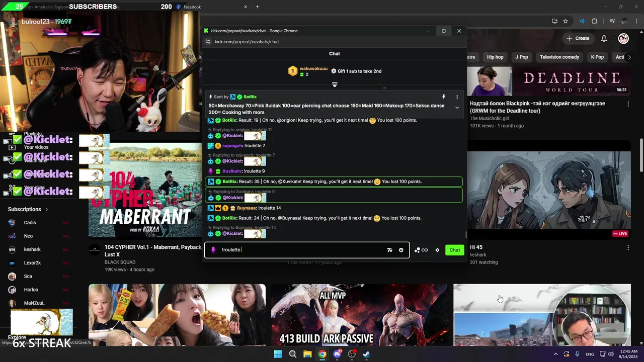644x362 pixels.
Task: Open the YouTube notifications bell
Action: (x=604, y=38)
